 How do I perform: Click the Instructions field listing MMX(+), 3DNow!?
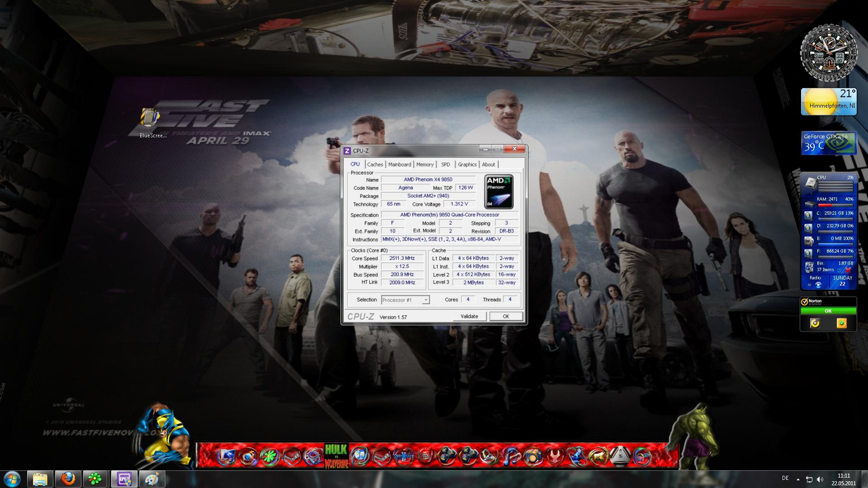[x=450, y=239]
